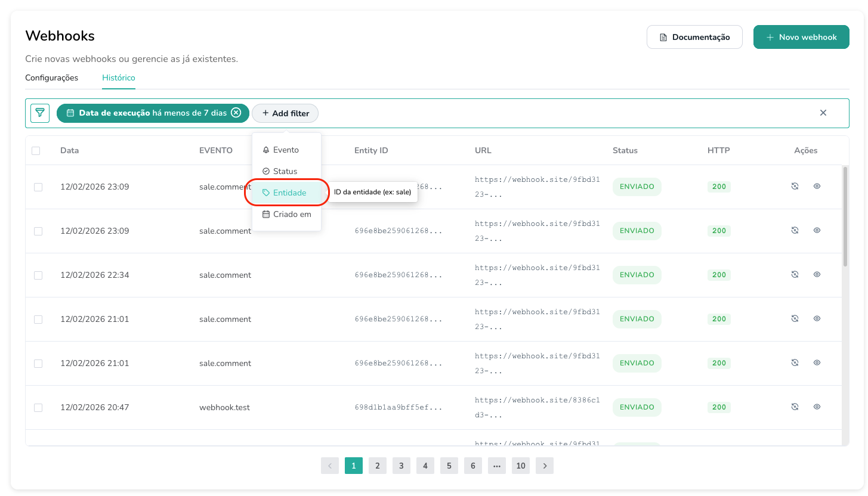Open the Add filter dropdown

coord(285,113)
